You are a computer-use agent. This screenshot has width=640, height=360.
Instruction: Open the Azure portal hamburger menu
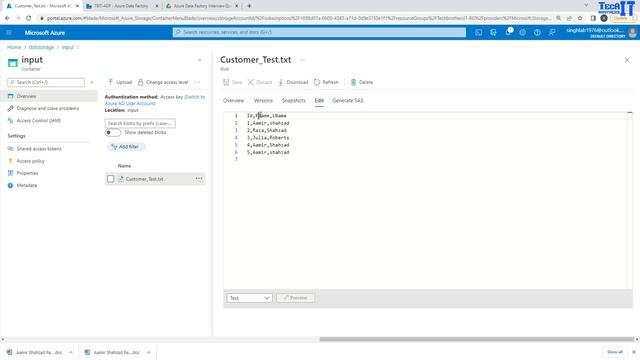click(9, 33)
